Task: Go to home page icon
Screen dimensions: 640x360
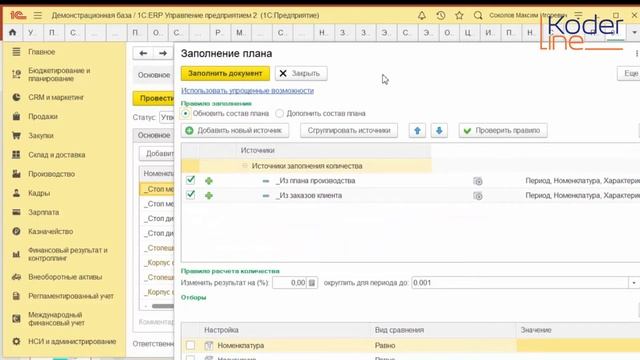Action: pyautogui.click(x=13, y=32)
